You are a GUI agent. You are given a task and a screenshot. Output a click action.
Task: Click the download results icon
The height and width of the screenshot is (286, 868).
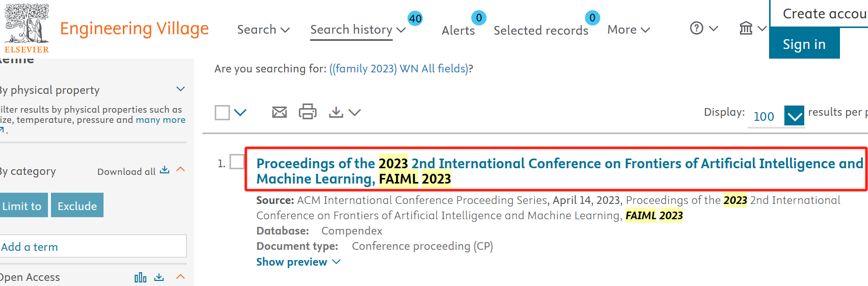336,112
